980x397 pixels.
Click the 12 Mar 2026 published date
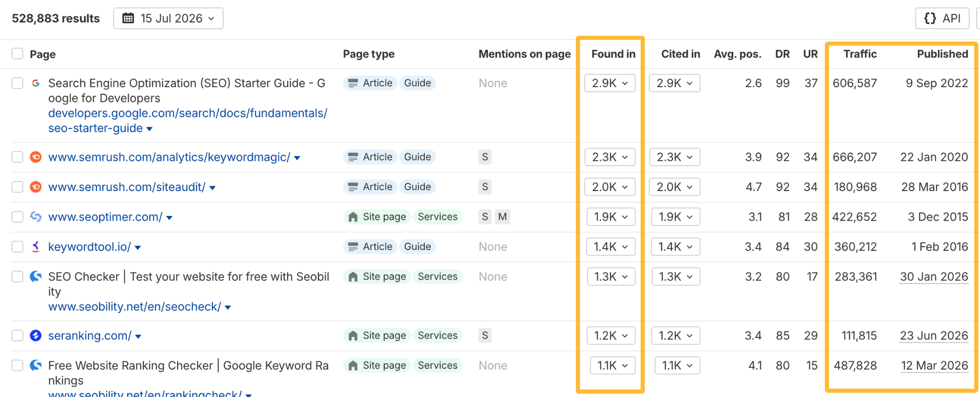[x=935, y=366]
